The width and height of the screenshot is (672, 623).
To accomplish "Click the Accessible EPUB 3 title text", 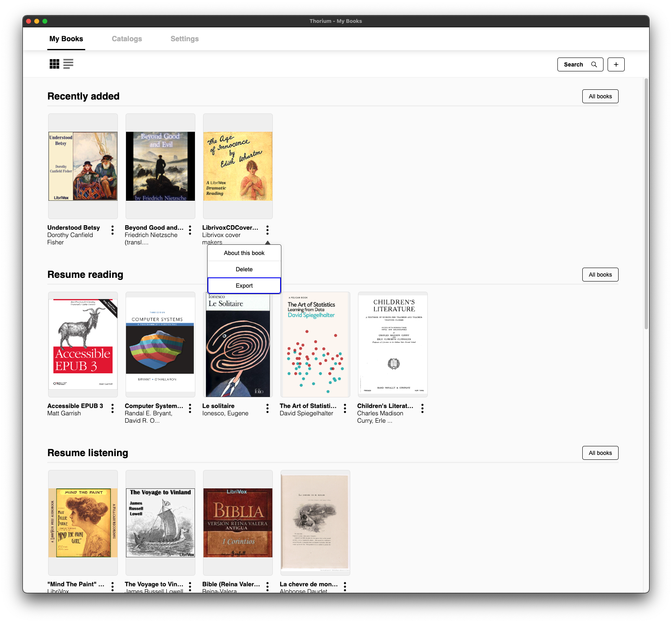I will [75, 406].
